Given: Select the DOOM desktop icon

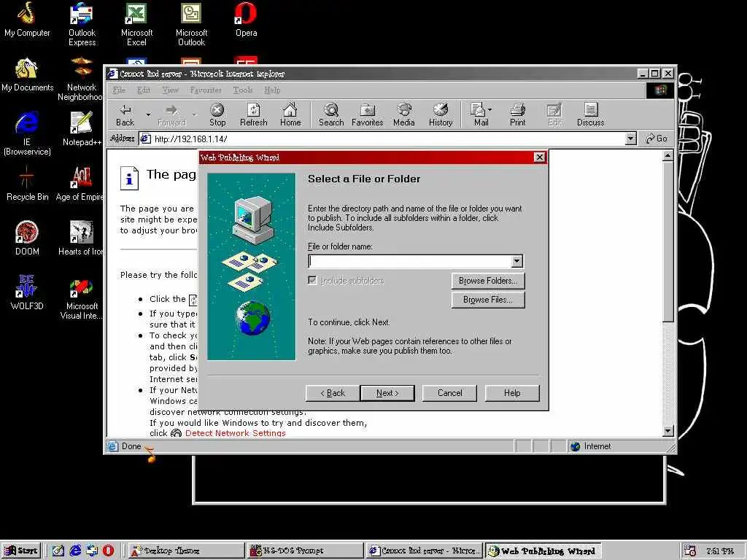Looking at the screenshot, I should pyautogui.click(x=27, y=238).
